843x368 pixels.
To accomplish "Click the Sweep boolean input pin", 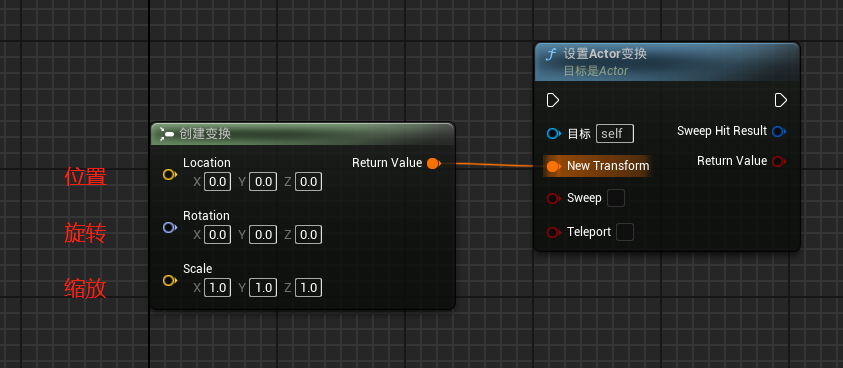I will click(554, 199).
